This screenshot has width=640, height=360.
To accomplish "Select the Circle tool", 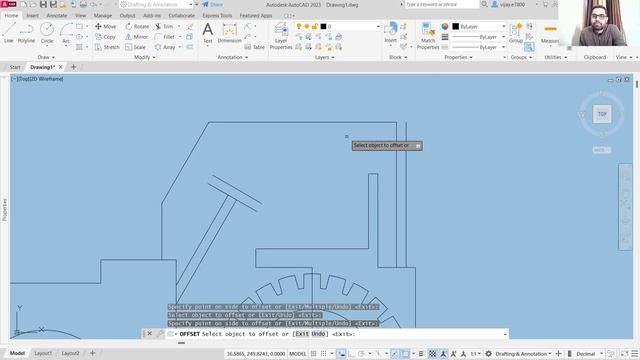I will [x=47, y=33].
